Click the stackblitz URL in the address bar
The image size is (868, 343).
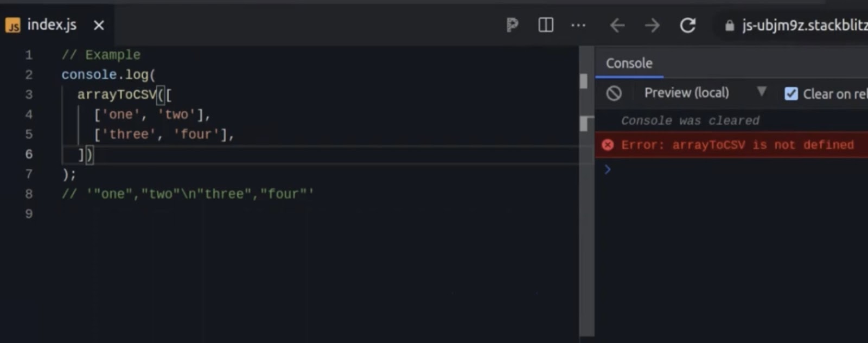(797, 25)
